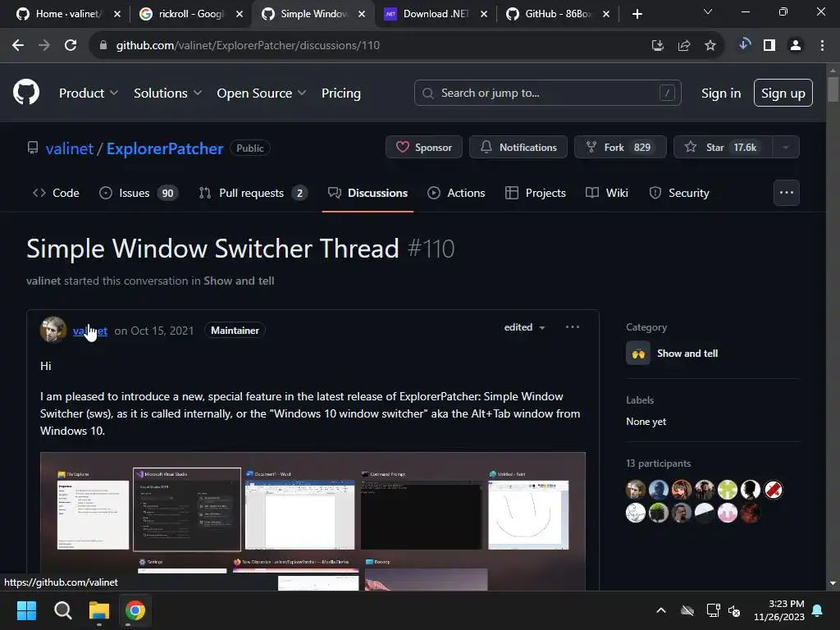Click the network tray icon
The image size is (840, 630).
[713, 610]
